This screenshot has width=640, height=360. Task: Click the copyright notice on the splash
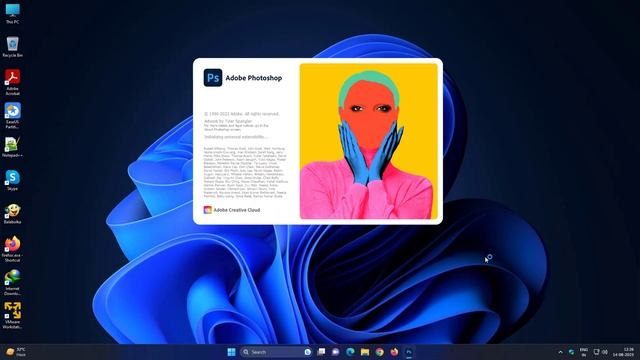[x=241, y=114]
